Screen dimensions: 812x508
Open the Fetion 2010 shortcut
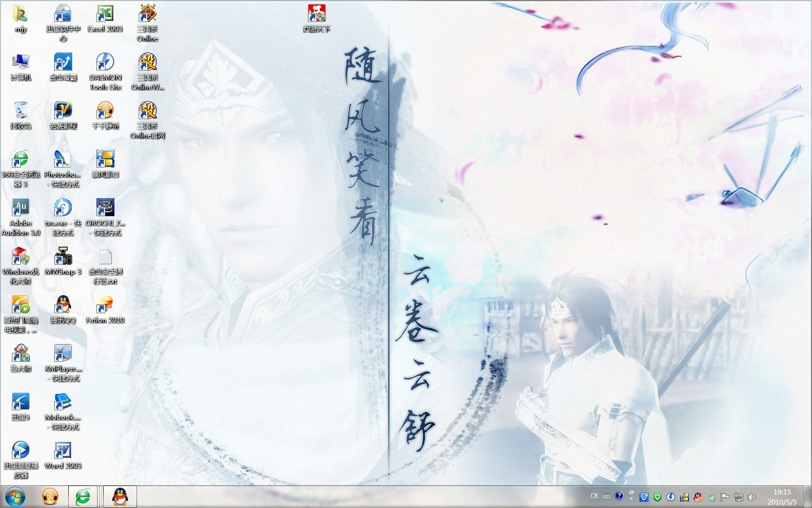105,310
